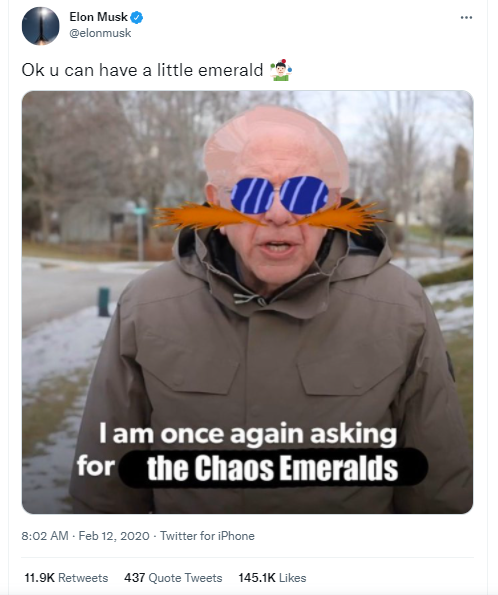Show the 145.1K Likes list

pyautogui.click(x=272, y=578)
